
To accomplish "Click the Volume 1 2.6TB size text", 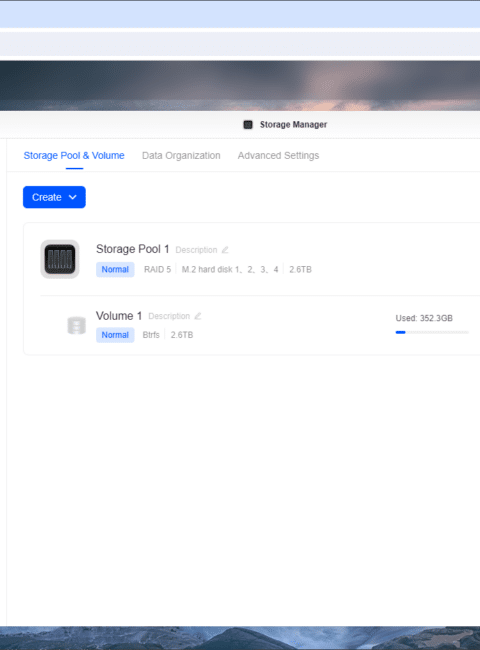I will click(x=182, y=335).
